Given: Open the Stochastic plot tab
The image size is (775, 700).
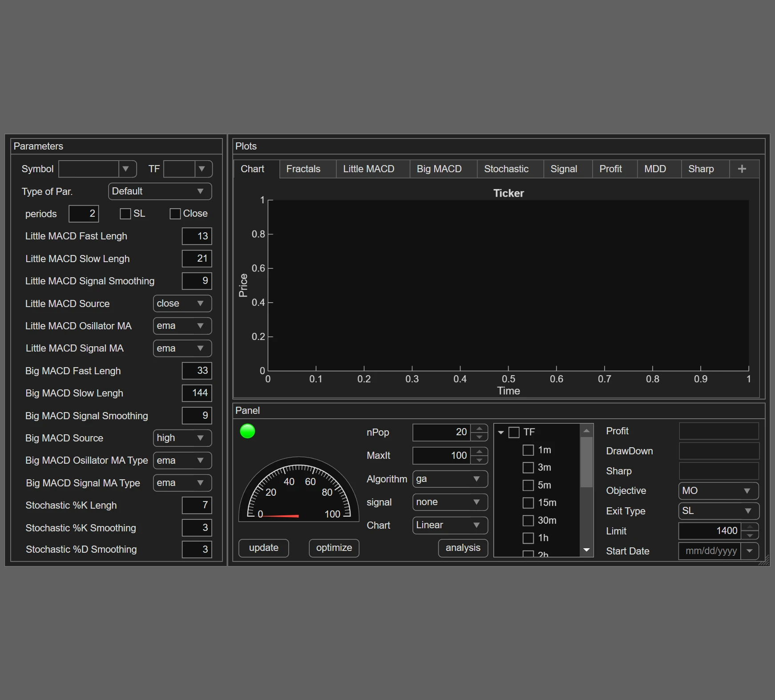Looking at the screenshot, I should tap(506, 169).
